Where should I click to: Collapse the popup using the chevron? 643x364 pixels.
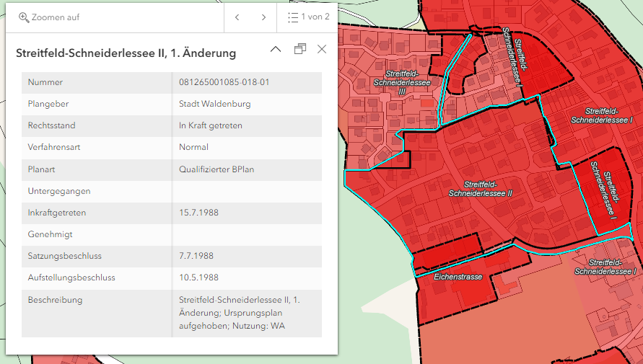pyautogui.click(x=276, y=49)
